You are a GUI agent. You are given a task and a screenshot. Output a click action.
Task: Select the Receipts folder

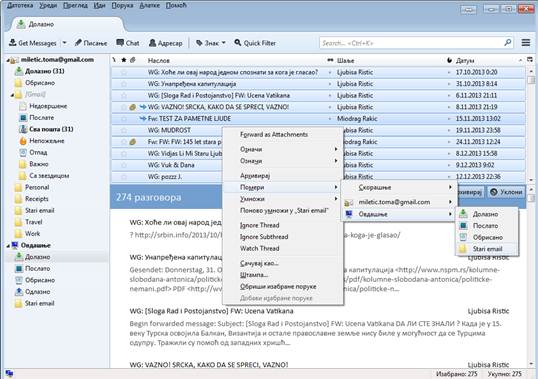pyautogui.click(x=36, y=199)
